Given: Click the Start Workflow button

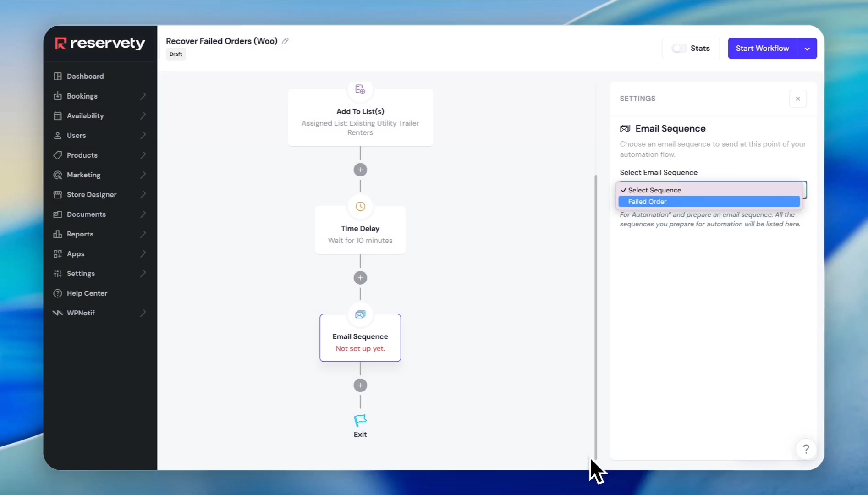Looking at the screenshot, I should click(x=763, y=49).
